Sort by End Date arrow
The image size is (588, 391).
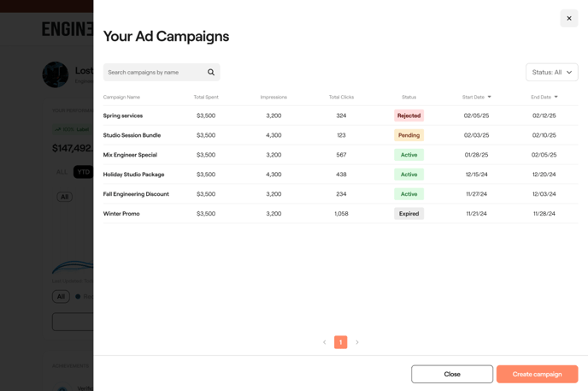tap(556, 98)
